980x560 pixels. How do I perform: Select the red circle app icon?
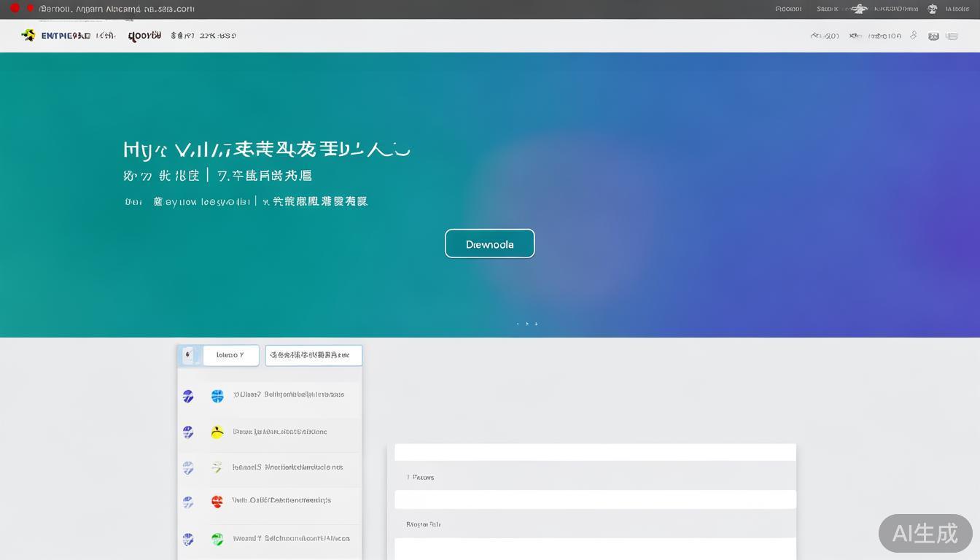pos(217,502)
